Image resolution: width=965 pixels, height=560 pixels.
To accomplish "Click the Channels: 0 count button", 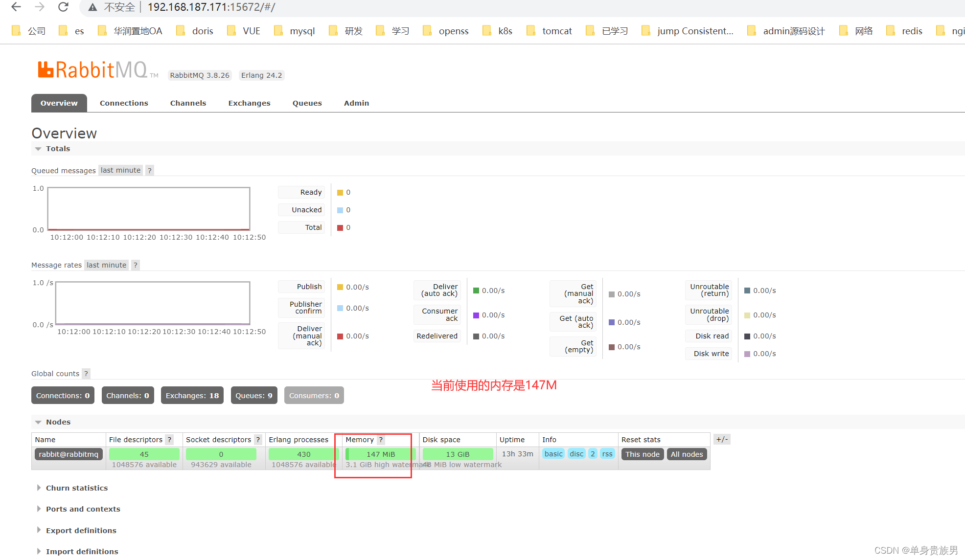I will (128, 395).
